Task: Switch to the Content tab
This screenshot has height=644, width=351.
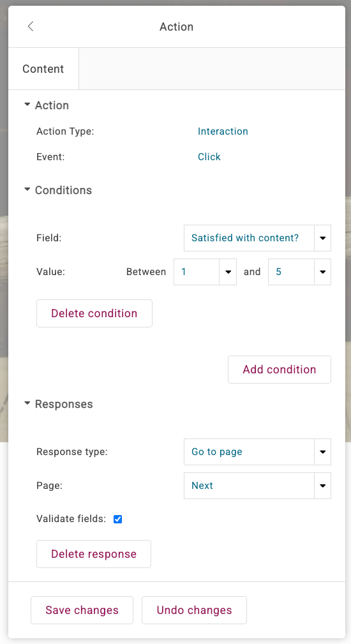Action: click(43, 68)
